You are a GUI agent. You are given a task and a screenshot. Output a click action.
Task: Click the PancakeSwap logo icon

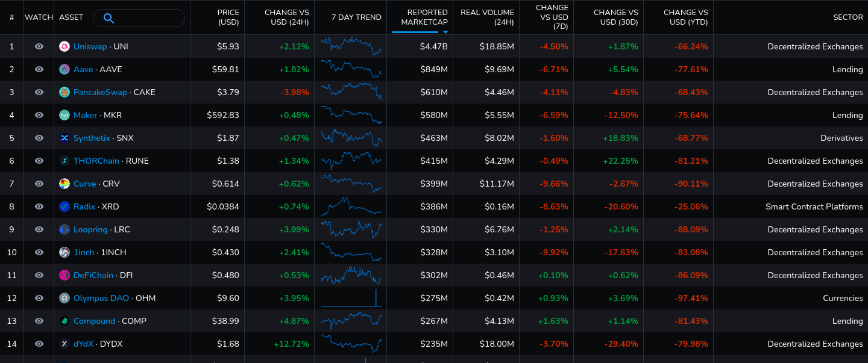(x=64, y=92)
